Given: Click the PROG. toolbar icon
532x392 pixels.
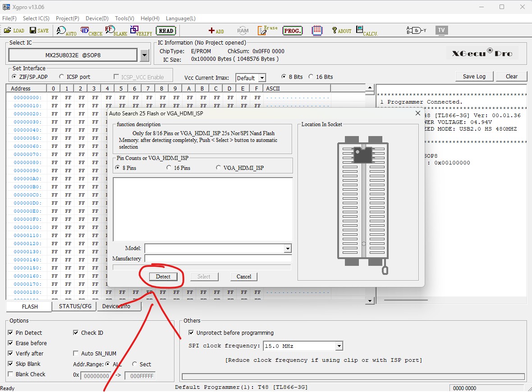Looking at the screenshot, I should pos(292,31).
